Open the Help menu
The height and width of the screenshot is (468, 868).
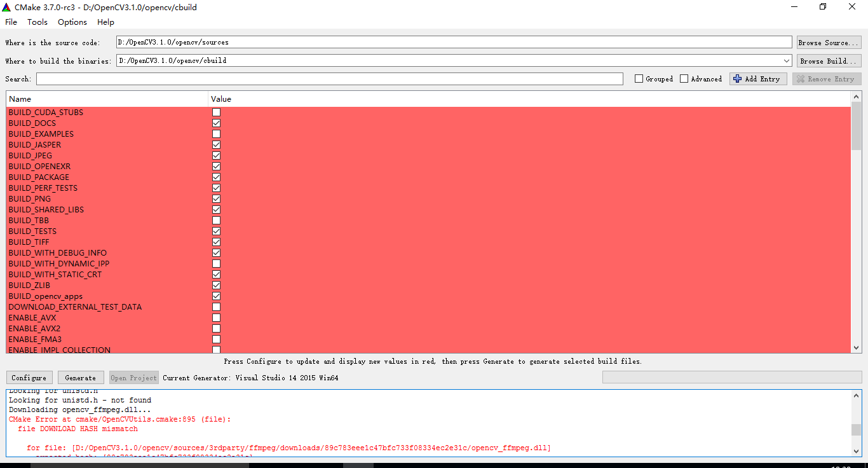105,22
